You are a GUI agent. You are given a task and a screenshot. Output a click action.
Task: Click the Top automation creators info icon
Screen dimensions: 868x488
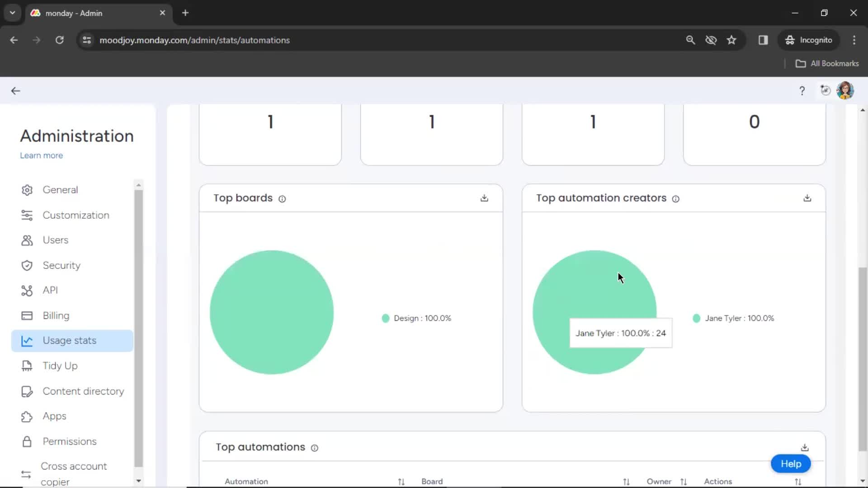pyautogui.click(x=676, y=198)
